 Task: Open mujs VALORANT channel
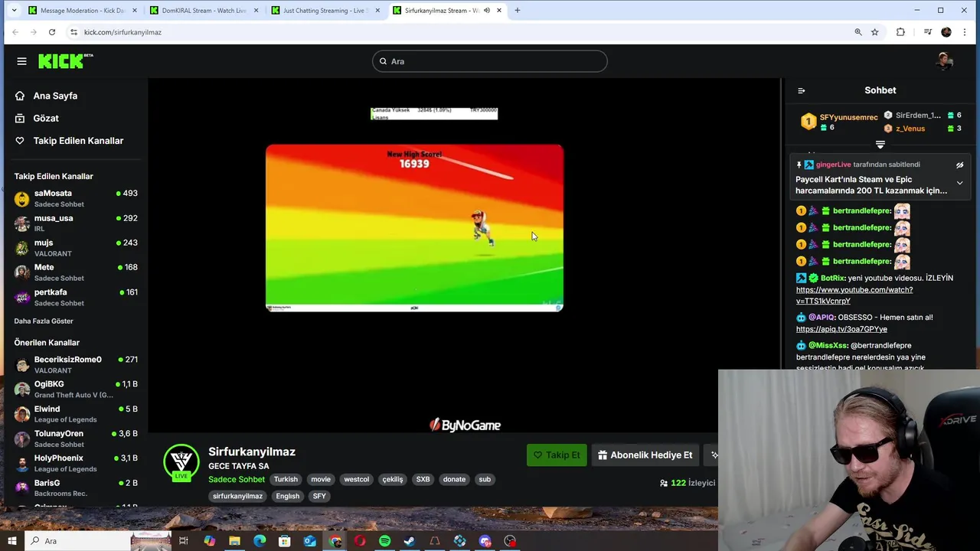click(75, 247)
